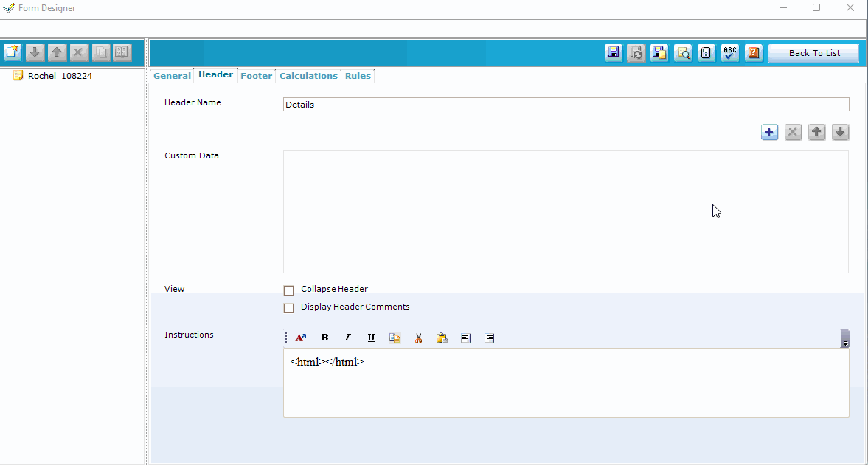This screenshot has width=868, height=465.
Task: Click the move down arrow in left toolbar
Action: [35, 52]
